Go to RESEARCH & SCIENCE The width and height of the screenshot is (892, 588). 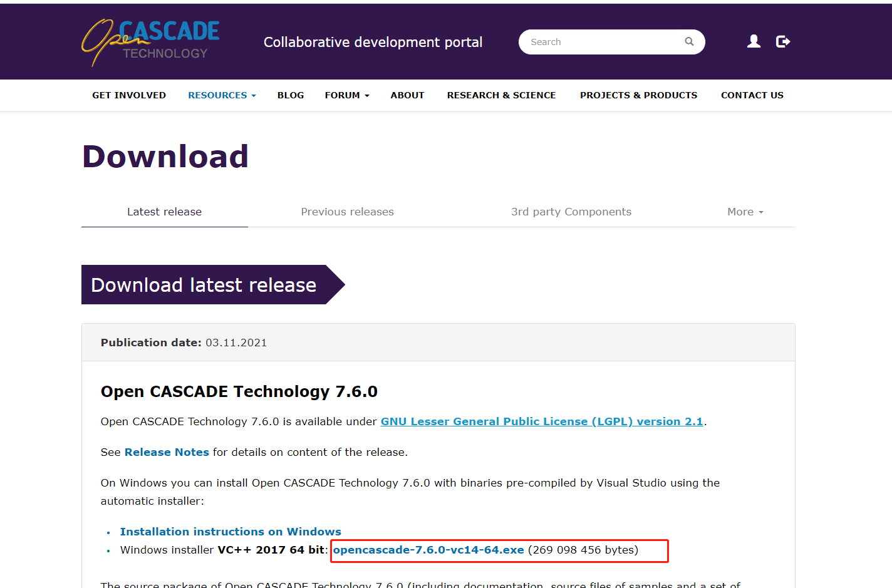coord(501,95)
